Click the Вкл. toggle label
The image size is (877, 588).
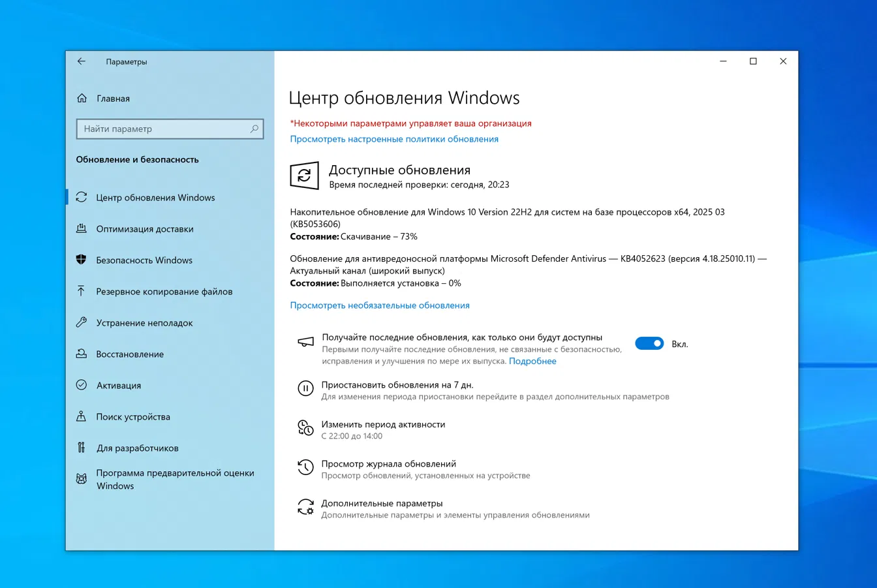point(680,344)
